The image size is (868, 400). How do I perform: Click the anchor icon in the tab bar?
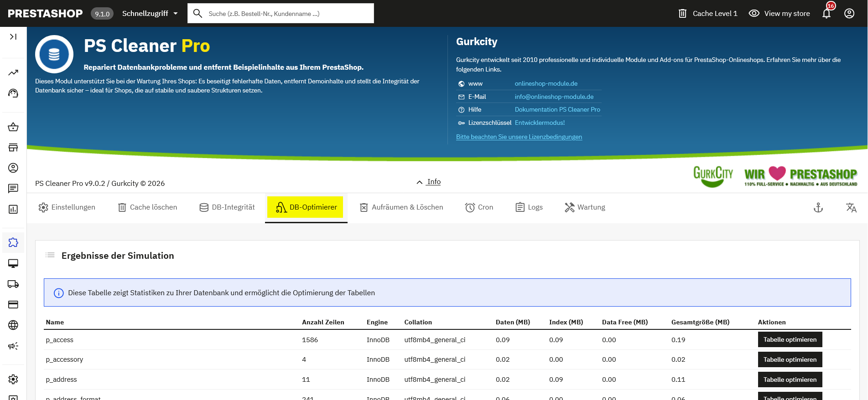pyautogui.click(x=818, y=208)
